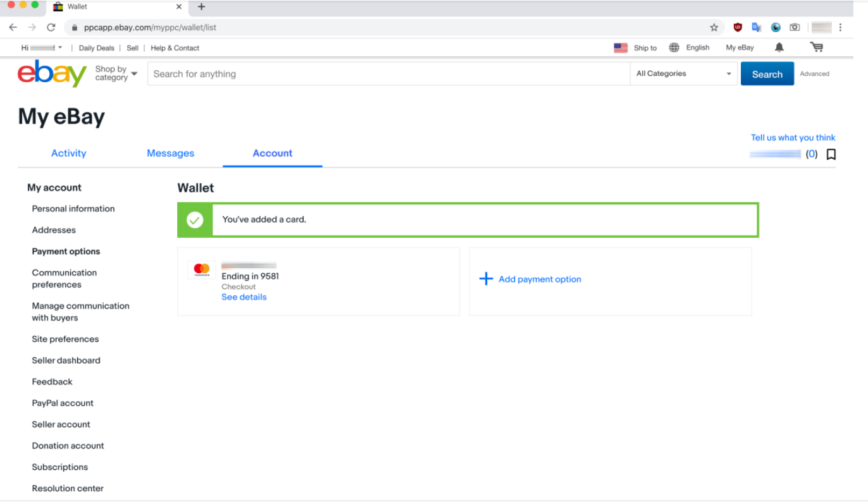Open the All Categories dropdown
This screenshot has height=502, width=868.
[684, 73]
